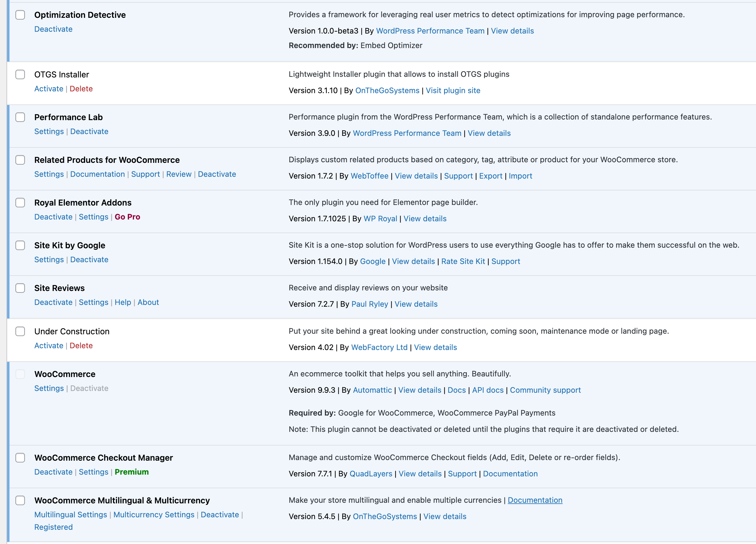Delete the Under Construction plugin
This screenshot has height=544, width=756.
click(81, 346)
